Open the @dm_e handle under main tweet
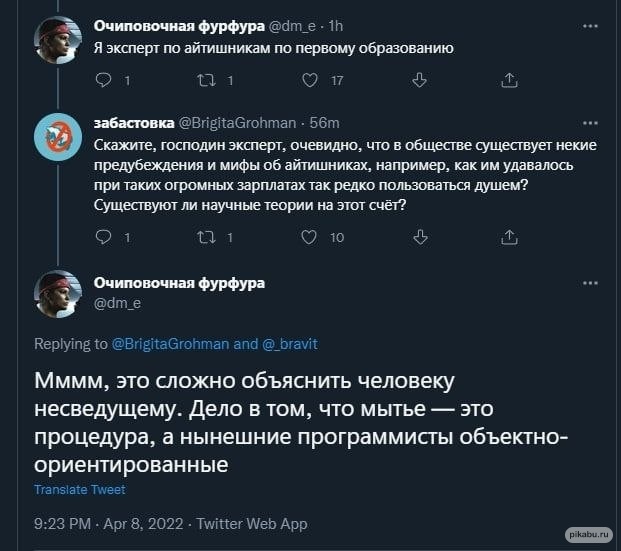This screenshot has height=551, width=621. coord(115,302)
